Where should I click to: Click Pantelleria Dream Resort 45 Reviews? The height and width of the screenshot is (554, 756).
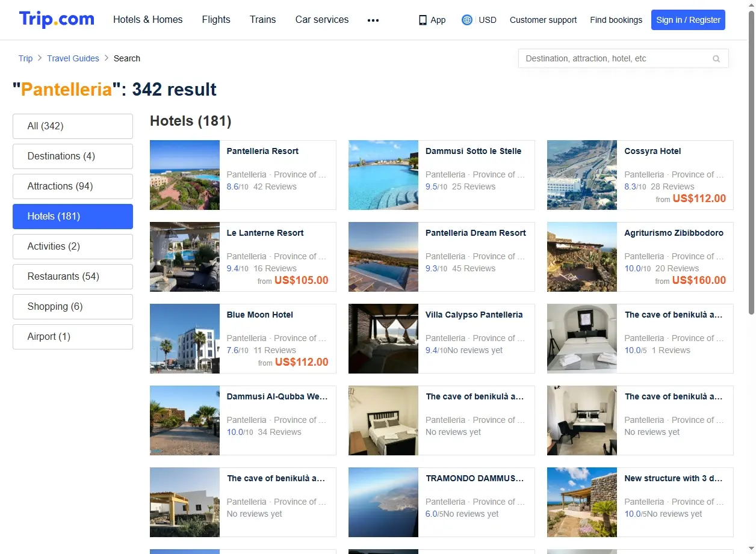coord(474,268)
